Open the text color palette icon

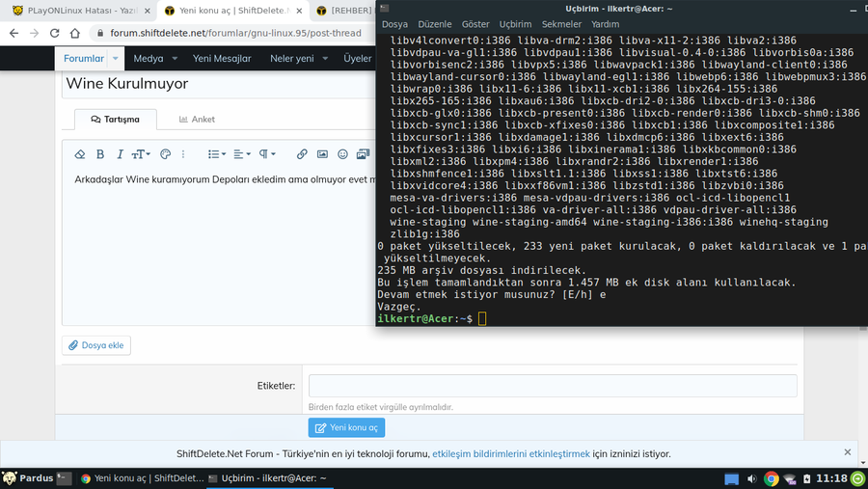click(x=165, y=154)
